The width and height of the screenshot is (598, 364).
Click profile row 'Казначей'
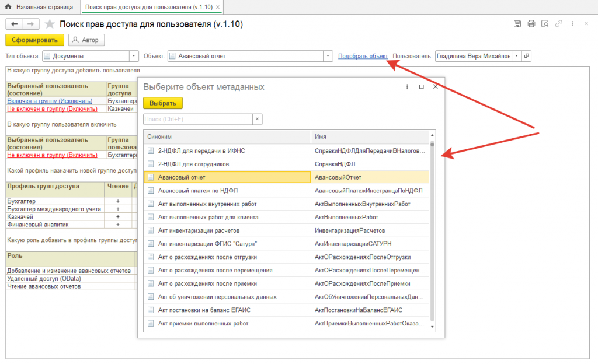20,216
